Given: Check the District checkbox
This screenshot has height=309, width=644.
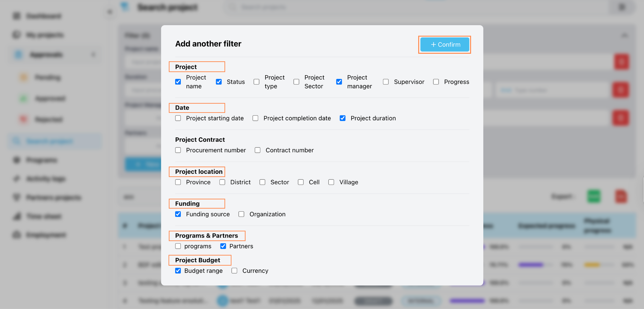Looking at the screenshot, I should pyautogui.click(x=222, y=182).
